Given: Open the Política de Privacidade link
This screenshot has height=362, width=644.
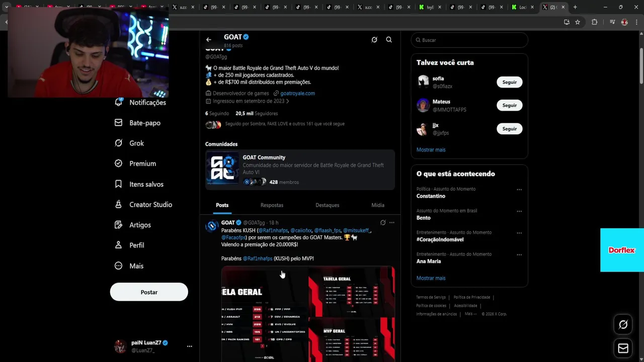Looking at the screenshot, I should pyautogui.click(x=472, y=297).
